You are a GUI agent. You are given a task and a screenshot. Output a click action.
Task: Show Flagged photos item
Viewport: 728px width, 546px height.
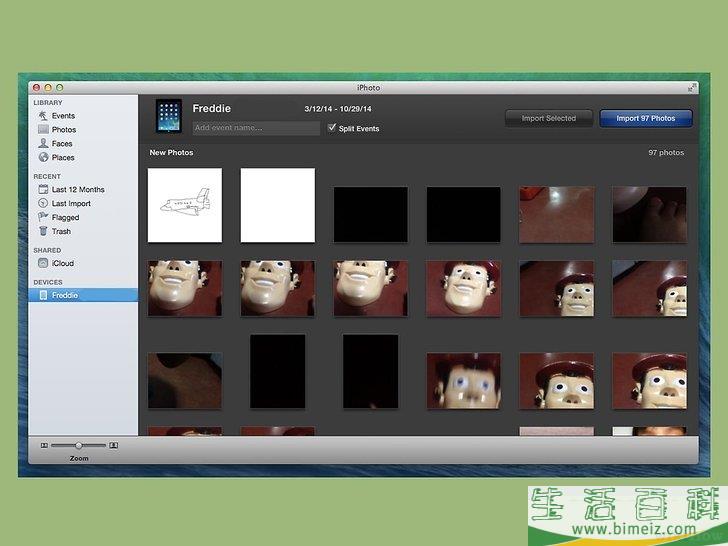(58, 217)
